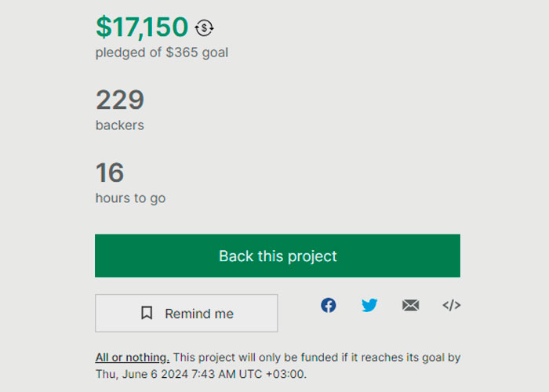
Task: Share the project by email envelope icon
Action: [x=411, y=305]
